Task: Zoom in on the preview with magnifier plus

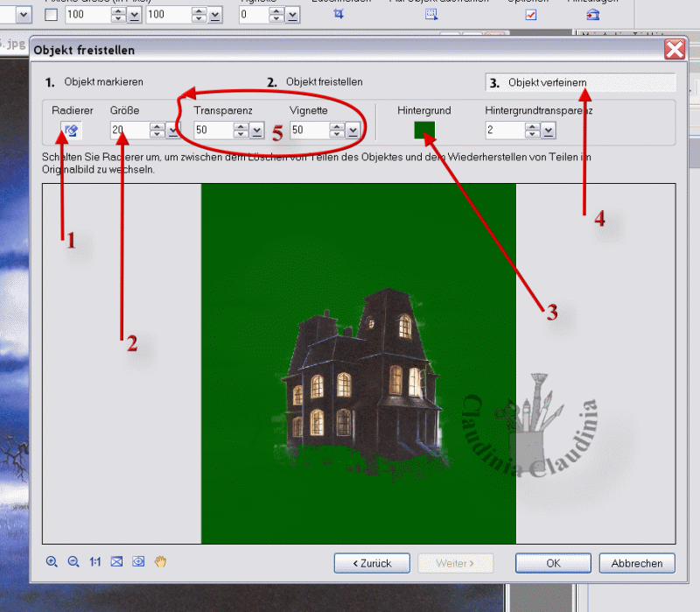Action: click(x=52, y=561)
